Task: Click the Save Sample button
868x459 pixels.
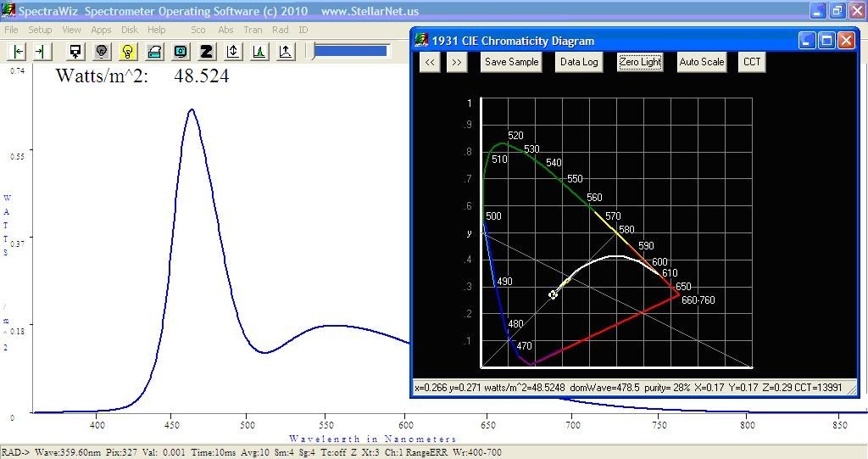Action: click(511, 62)
